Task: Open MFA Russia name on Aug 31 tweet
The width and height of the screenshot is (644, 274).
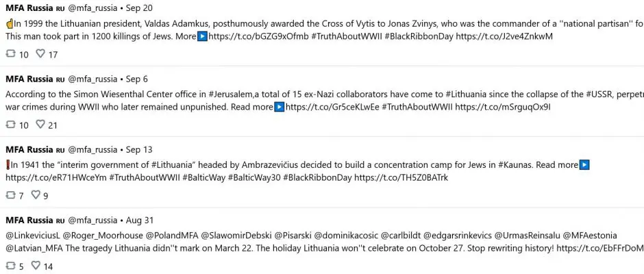Action: (29, 220)
